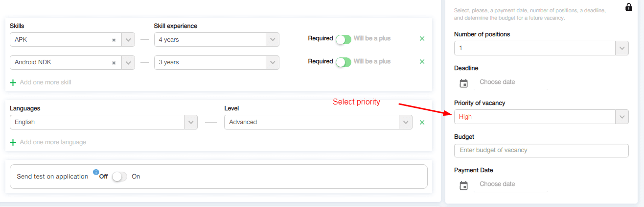Image resolution: width=644 pixels, height=207 pixels.
Task: Toggle APK Required/Will be a plus switch
Action: click(344, 39)
